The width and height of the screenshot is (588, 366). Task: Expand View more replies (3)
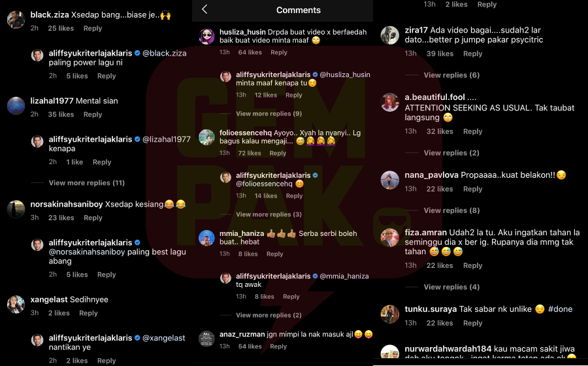click(x=269, y=214)
